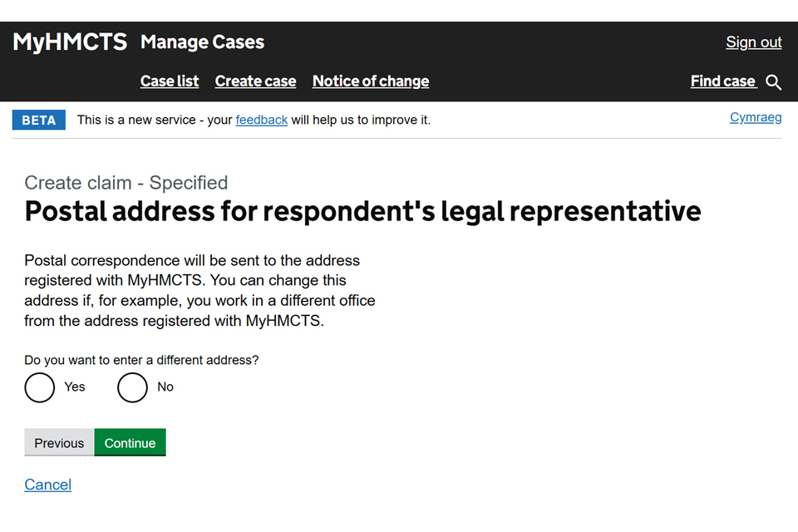Viewport: 798px width, 532px height.
Task: Click the Postal address page heading
Action: pos(362,211)
